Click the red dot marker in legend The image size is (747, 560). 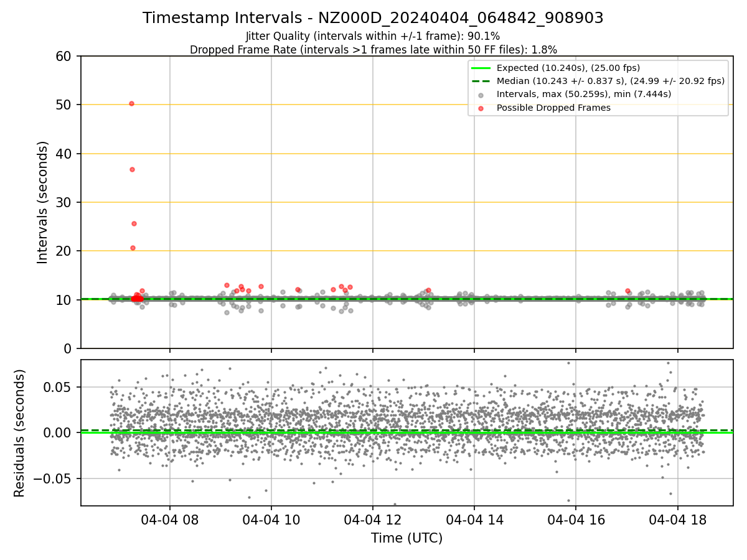481,108
